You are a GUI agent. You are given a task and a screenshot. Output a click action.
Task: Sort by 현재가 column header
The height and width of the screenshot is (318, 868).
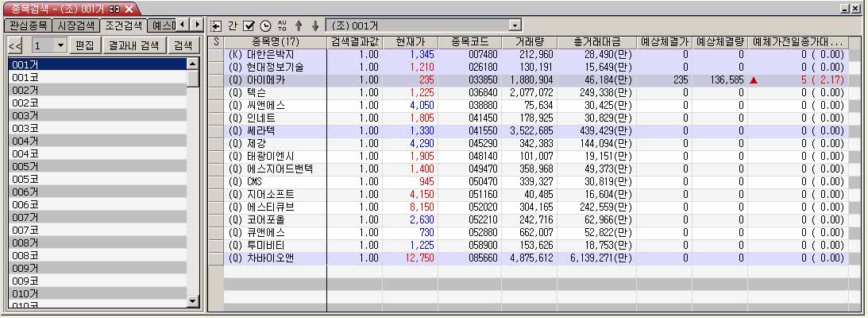pos(410,42)
